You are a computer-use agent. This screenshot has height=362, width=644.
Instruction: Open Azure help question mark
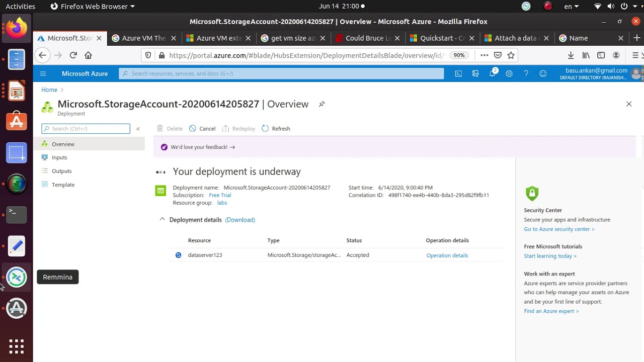[x=526, y=73]
